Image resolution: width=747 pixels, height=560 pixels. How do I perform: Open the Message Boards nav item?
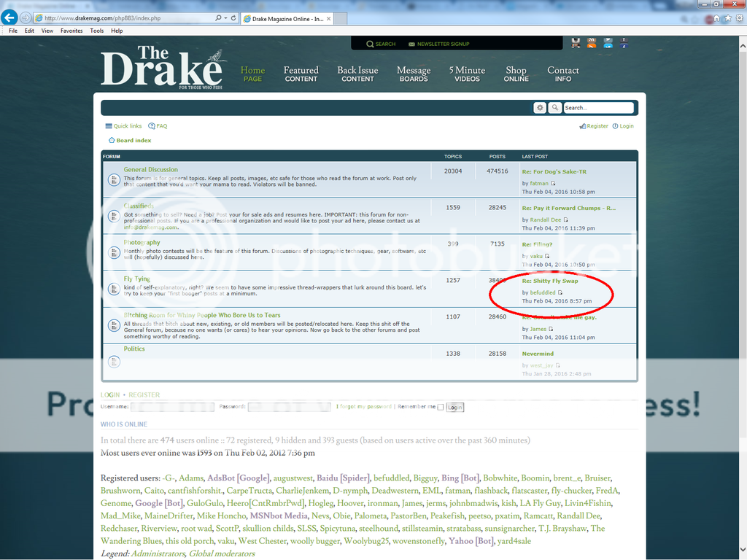point(414,74)
